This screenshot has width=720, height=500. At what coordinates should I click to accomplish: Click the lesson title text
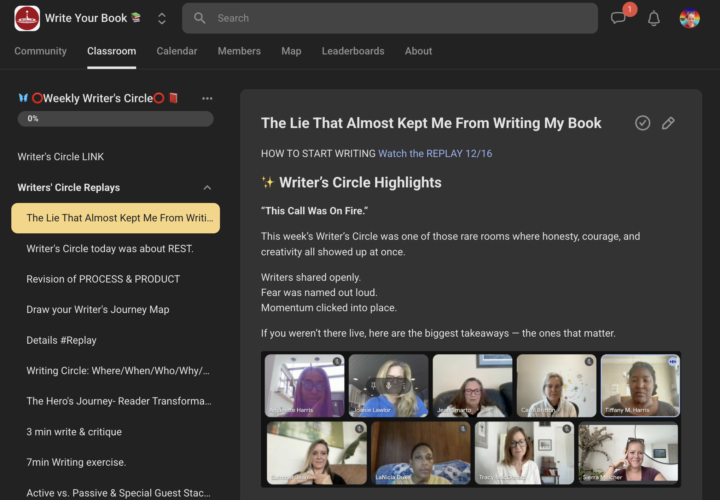[x=431, y=123]
